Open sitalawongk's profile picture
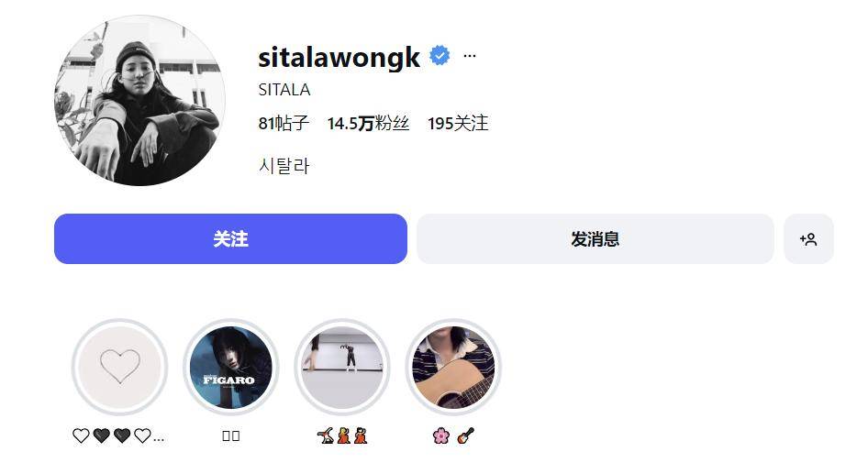The image size is (868, 463). coord(139,101)
